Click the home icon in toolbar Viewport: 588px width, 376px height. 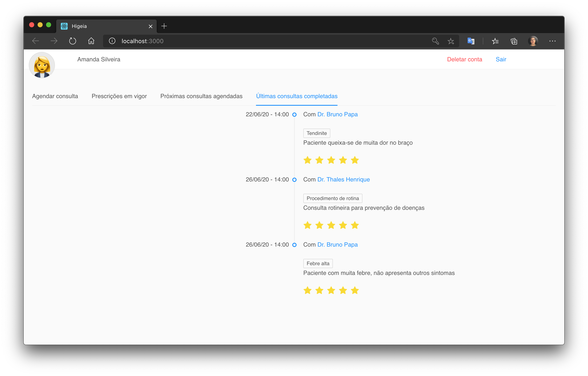tap(91, 41)
